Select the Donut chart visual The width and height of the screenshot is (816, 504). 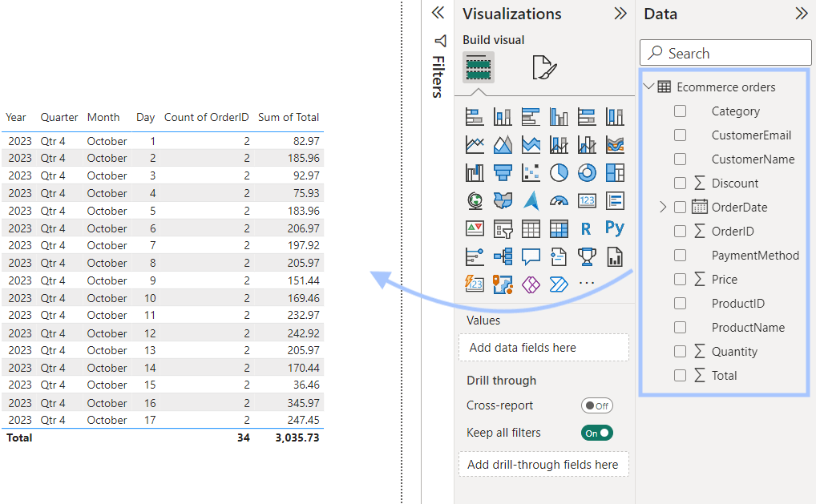(587, 173)
